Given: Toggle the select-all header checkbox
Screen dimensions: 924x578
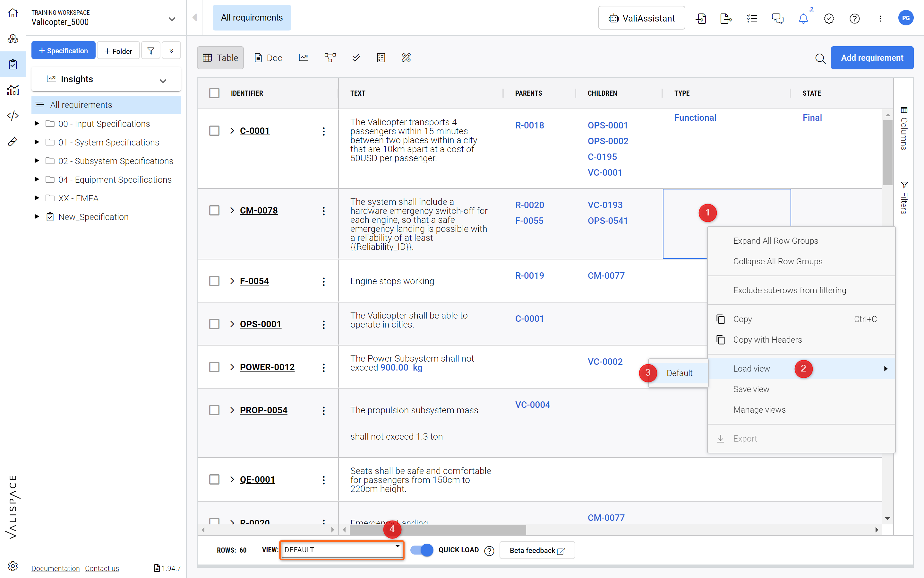Looking at the screenshot, I should coord(214,93).
